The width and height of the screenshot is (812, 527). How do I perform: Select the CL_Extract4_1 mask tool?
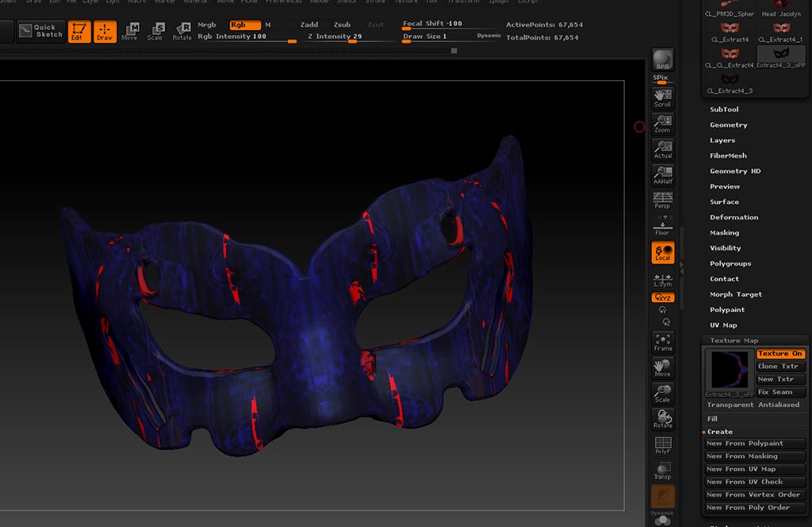coord(781,32)
